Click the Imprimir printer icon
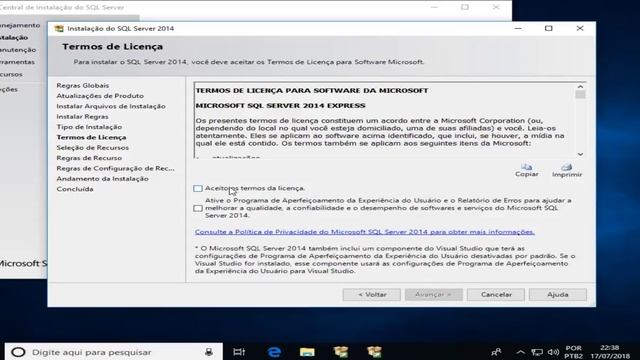The height and width of the screenshot is (360, 640). point(567,167)
